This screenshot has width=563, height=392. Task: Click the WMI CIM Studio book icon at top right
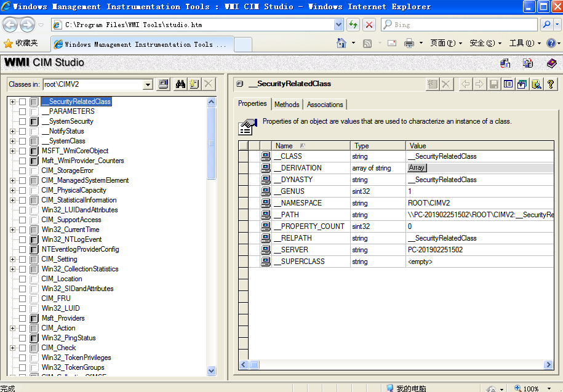point(551,63)
